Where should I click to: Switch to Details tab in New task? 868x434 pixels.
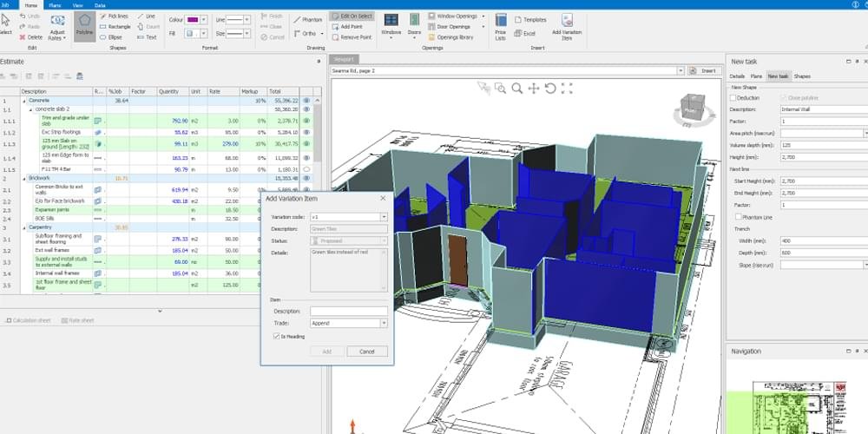point(737,76)
